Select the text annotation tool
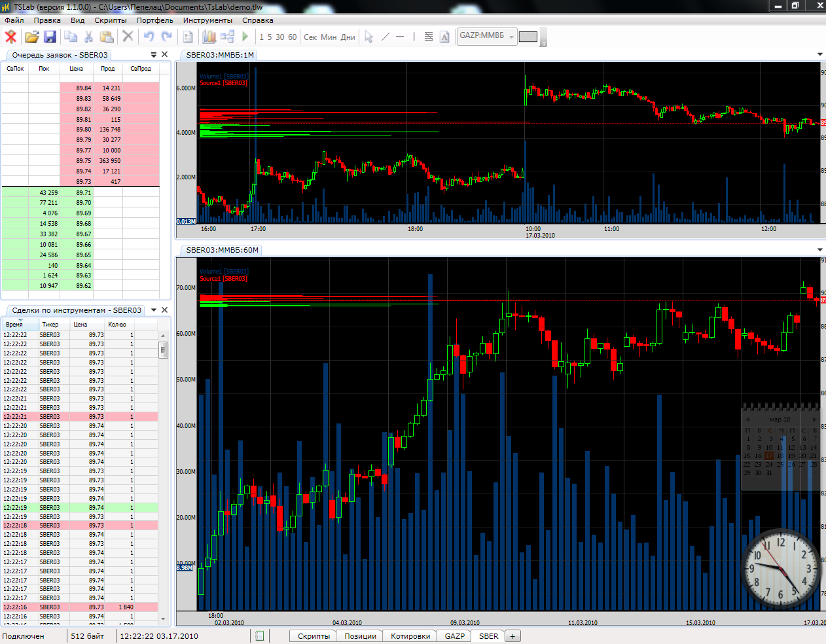The width and height of the screenshot is (826, 644). click(x=444, y=37)
